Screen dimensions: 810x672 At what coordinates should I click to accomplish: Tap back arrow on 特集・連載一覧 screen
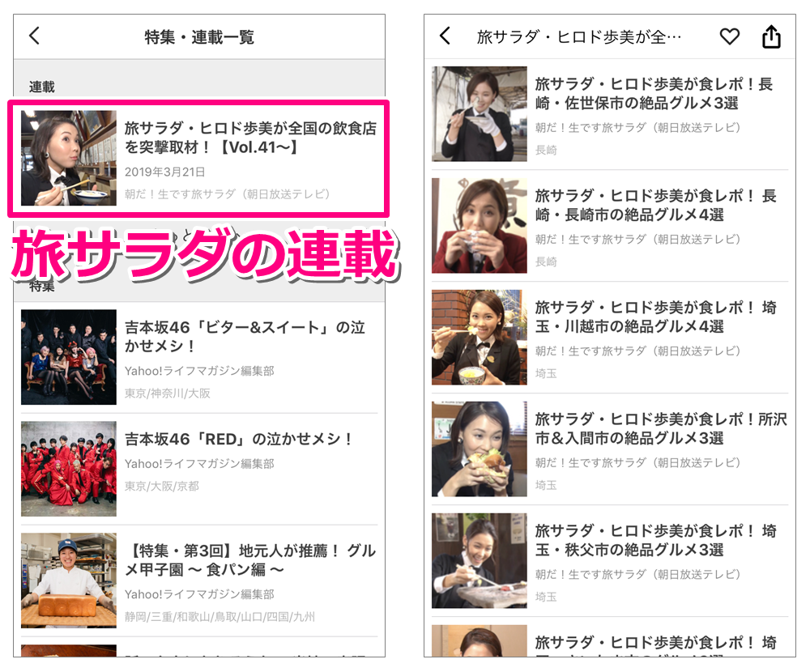pyautogui.click(x=34, y=36)
